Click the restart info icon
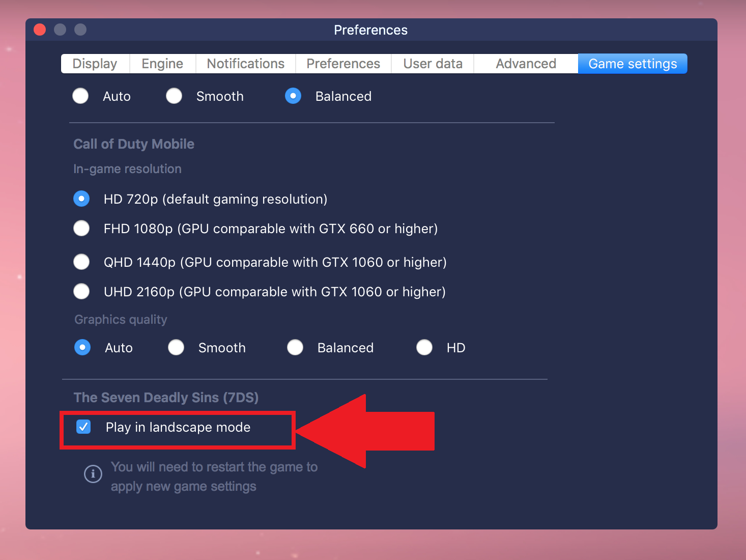 93,474
